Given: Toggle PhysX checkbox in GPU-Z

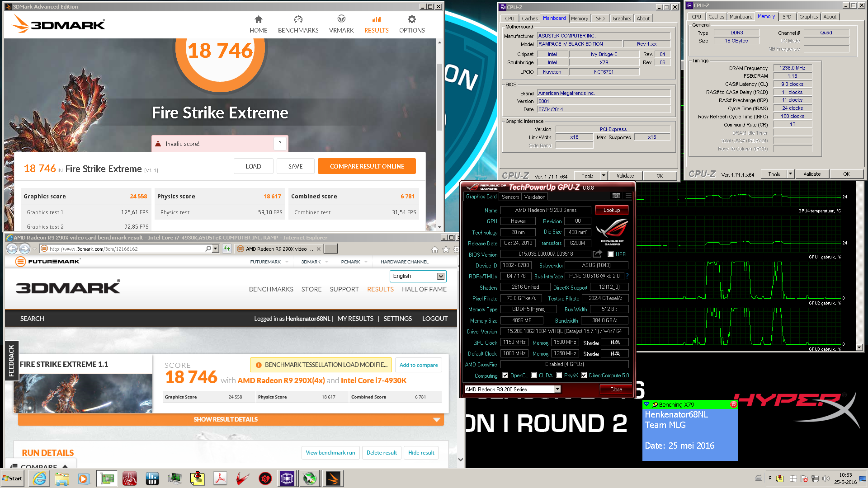Looking at the screenshot, I should tap(559, 375).
